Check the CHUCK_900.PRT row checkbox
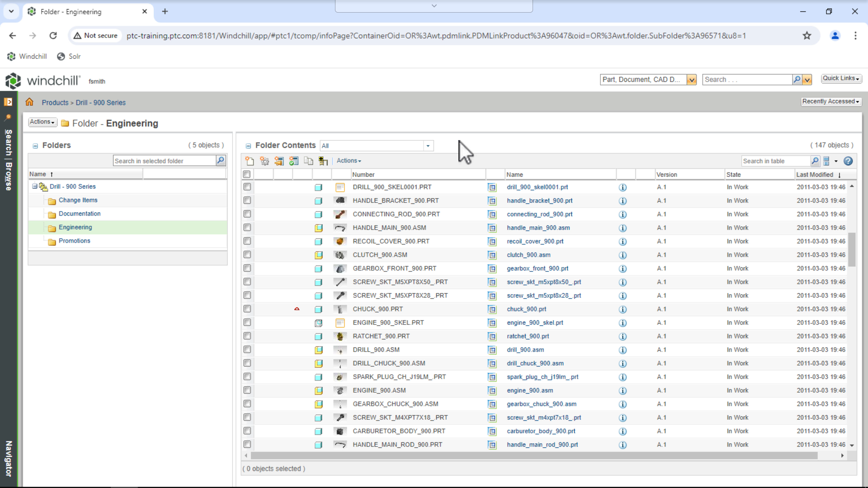 (247, 309)
